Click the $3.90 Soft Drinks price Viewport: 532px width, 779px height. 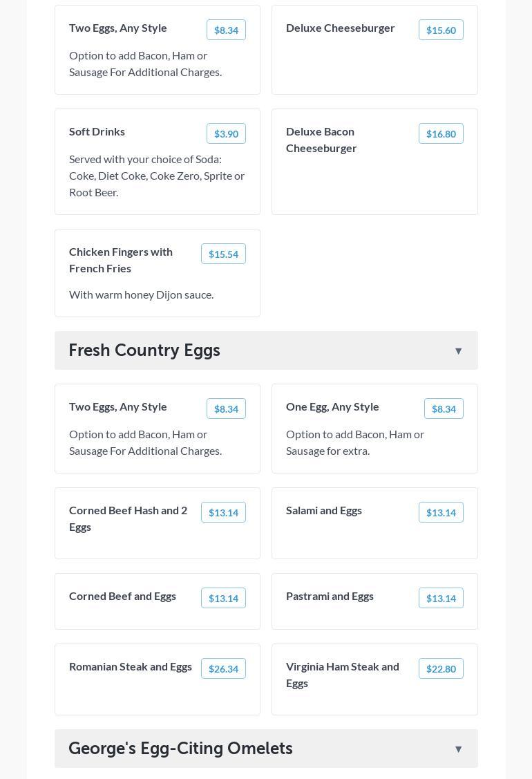[226, 133]
